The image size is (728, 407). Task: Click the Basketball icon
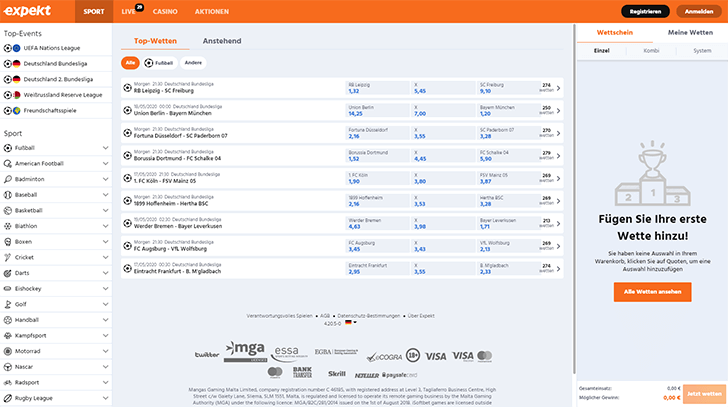click(7, 210)
